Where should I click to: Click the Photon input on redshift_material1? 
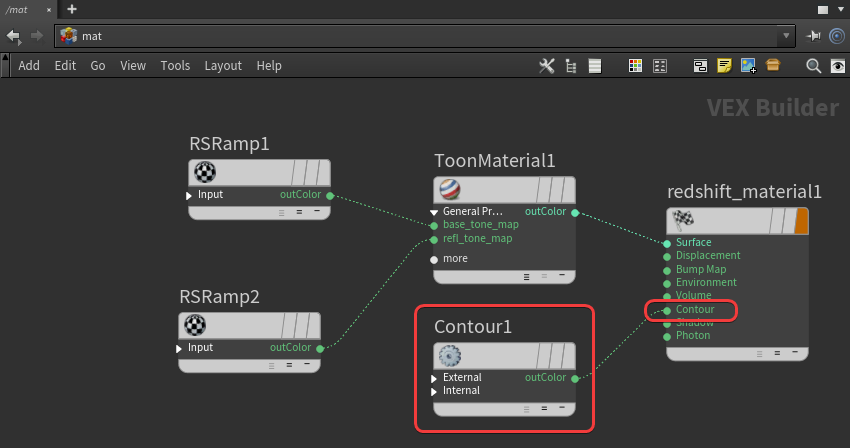click(x=667, y=337)
